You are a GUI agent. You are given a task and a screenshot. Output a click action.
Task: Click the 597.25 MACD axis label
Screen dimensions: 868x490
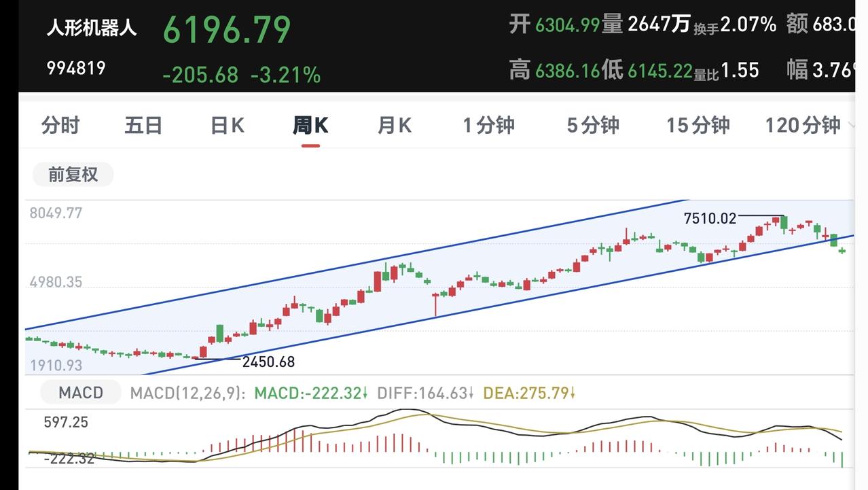coord(67,422)
